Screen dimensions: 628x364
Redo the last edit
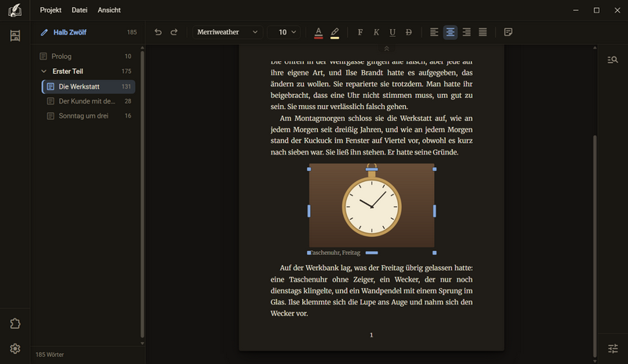click(173, 32)
